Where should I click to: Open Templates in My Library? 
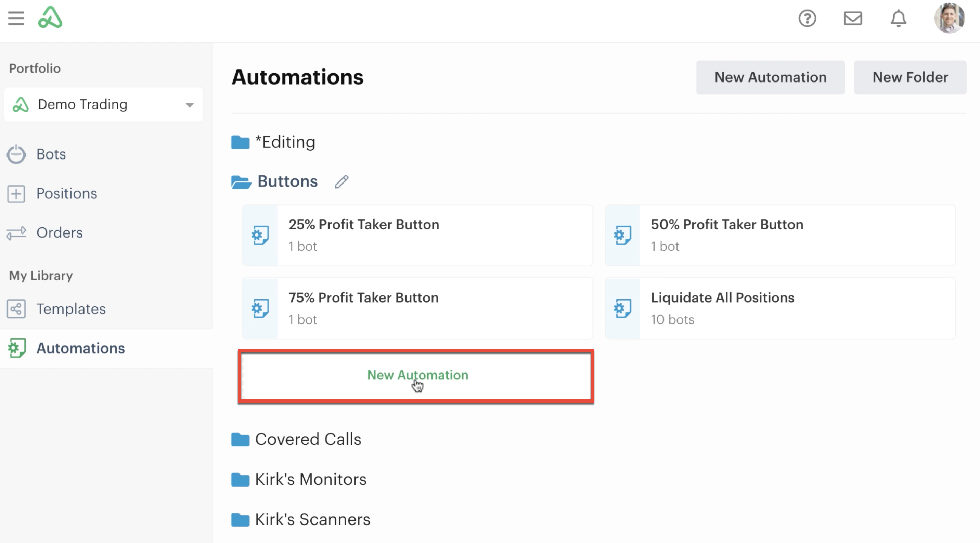[x=71, y=309]
